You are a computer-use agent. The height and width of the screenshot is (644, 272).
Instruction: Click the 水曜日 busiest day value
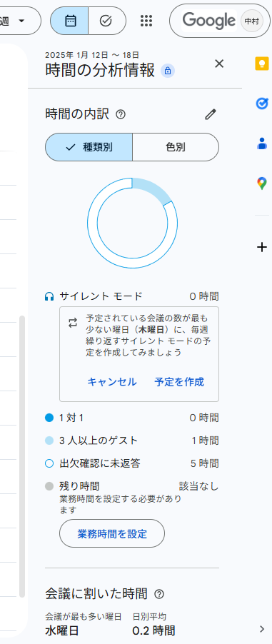point(62,630)
